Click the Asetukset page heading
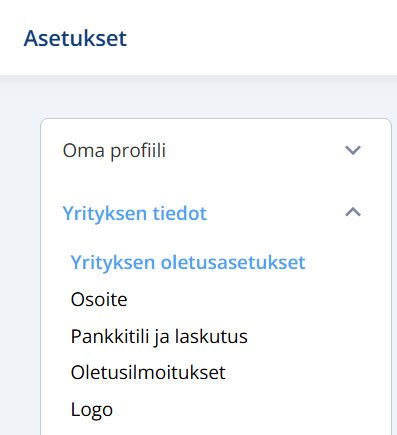This screenshot has width=397, height=435. [75, 38]
